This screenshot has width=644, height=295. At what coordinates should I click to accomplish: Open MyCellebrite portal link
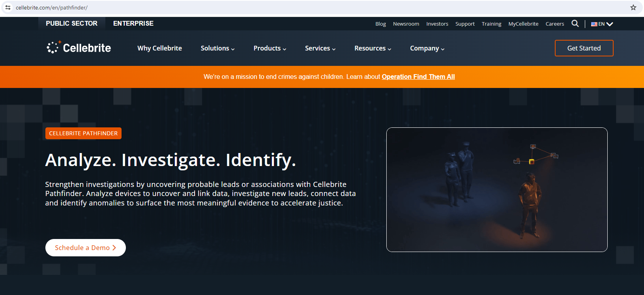(523, 24)
